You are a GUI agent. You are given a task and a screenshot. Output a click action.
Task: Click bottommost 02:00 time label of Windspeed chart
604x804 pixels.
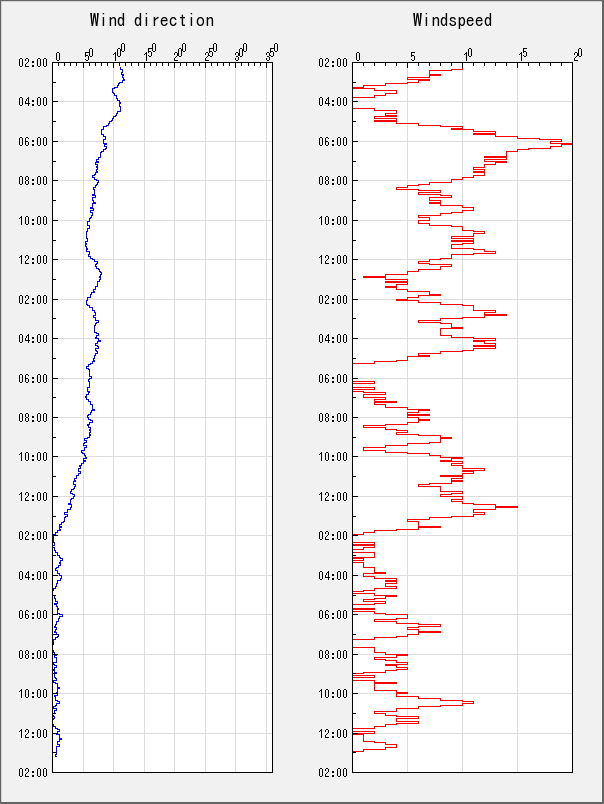pyautogui.click(x=333, y=772)
